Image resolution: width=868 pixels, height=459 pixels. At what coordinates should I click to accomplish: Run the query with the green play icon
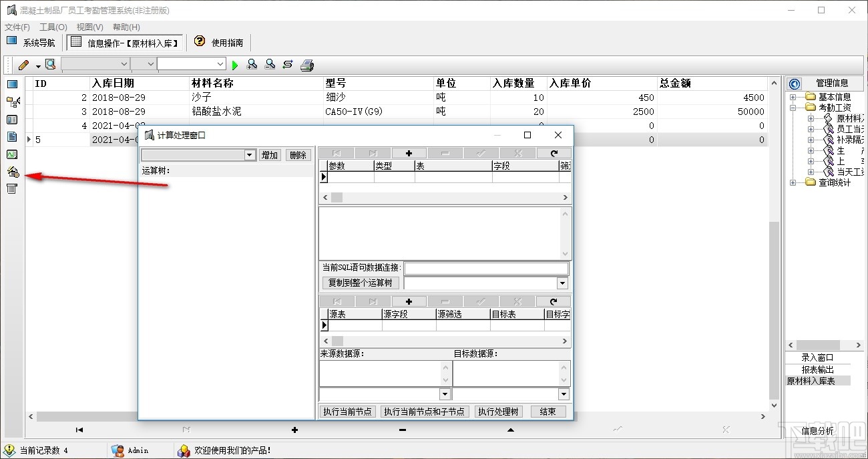[x=234, y=65]
